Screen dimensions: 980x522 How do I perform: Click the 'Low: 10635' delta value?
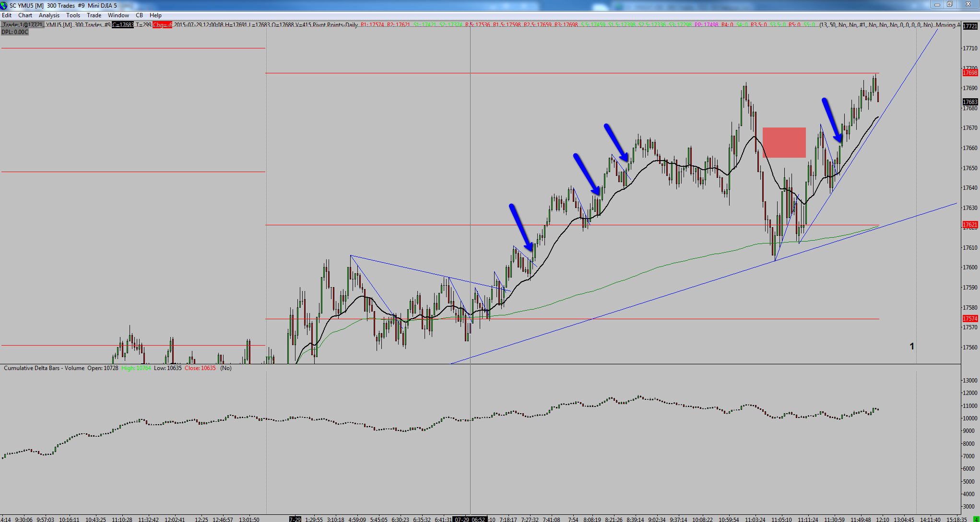(x=168, y=368)
